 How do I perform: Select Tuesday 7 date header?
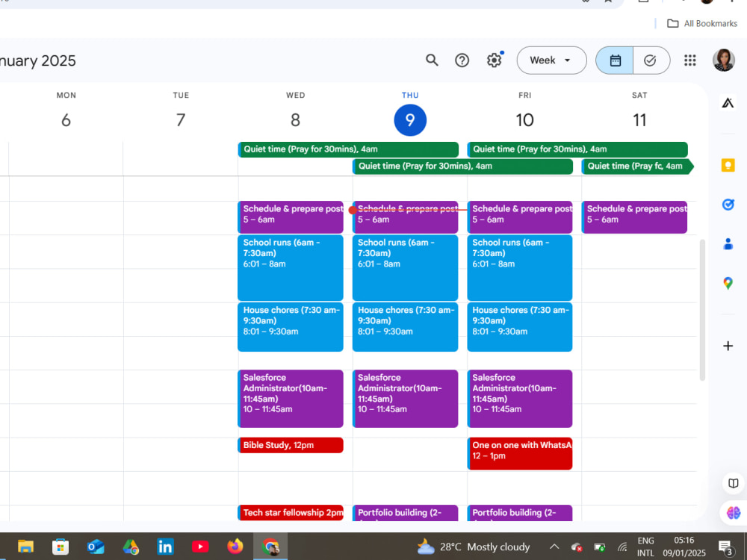(x=181, y=119)
